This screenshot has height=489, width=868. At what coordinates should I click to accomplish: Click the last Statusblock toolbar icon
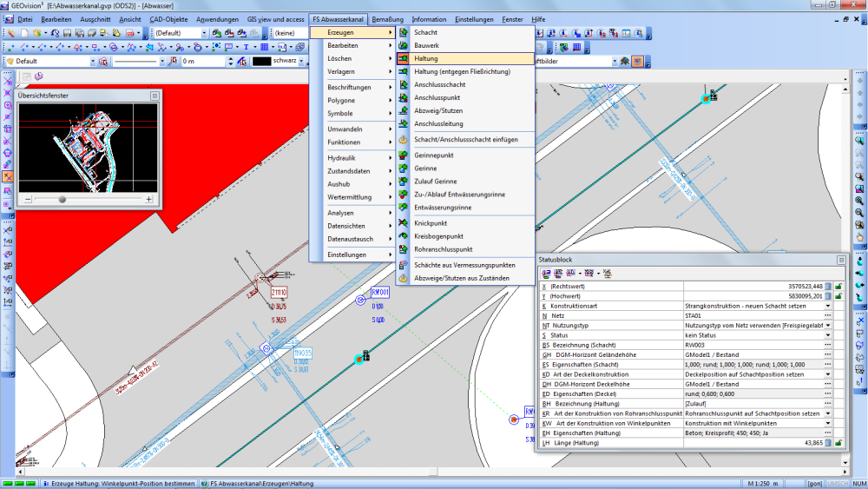pos(608,273)
